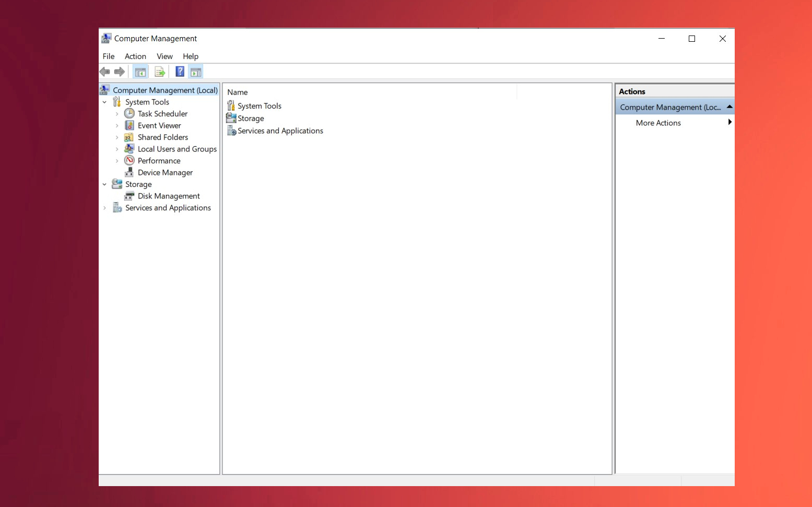Screen dimensions: 812x507
Task: Click the Device Manager icon in tree
Action: click(x=130, y=172)
